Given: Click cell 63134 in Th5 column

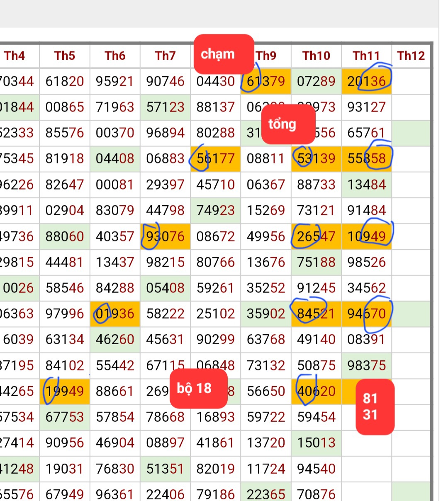Looking at the screenshot, I should click(x=65, y=340).
